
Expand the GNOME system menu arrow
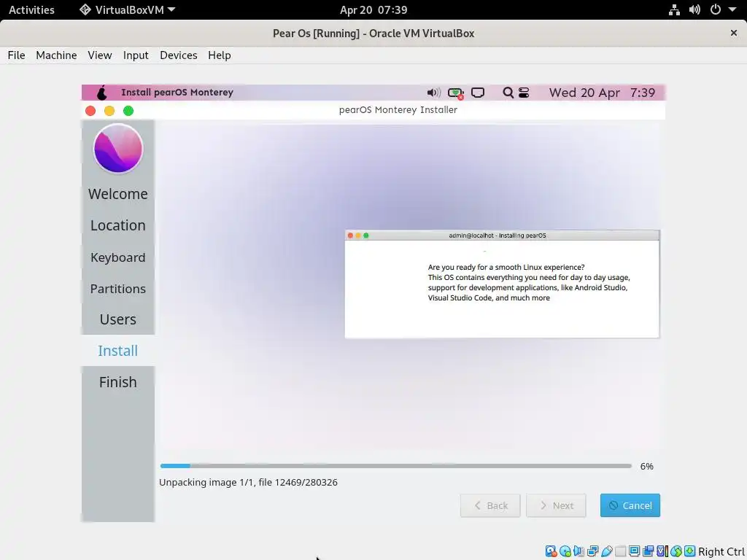pos(732,10)
